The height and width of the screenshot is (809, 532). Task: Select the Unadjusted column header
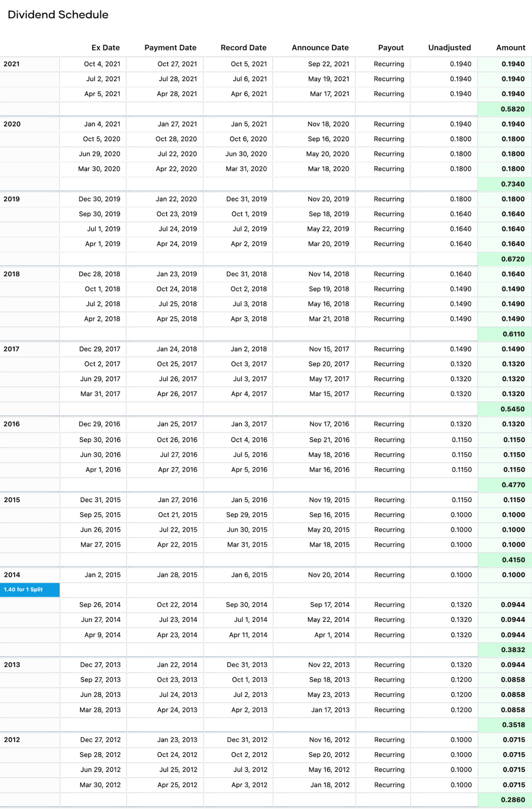(x=450, y=48)
